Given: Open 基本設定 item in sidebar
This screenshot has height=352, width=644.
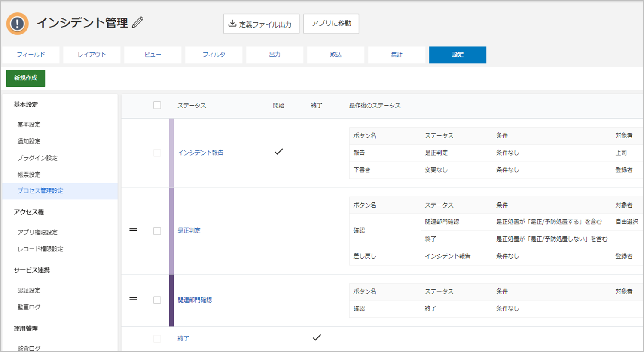Looking at the screenshot, I should [29, 125].
